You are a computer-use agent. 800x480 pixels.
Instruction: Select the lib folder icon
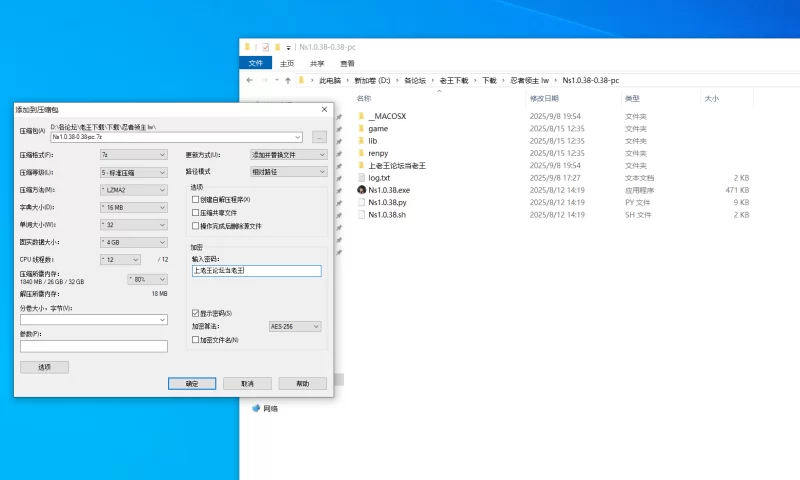tap(361, 141)
